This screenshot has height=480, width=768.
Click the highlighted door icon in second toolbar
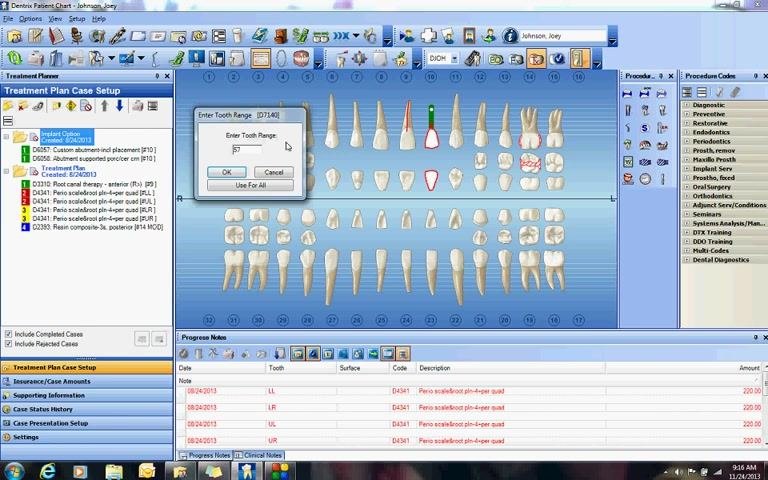[x=579, y=58]
